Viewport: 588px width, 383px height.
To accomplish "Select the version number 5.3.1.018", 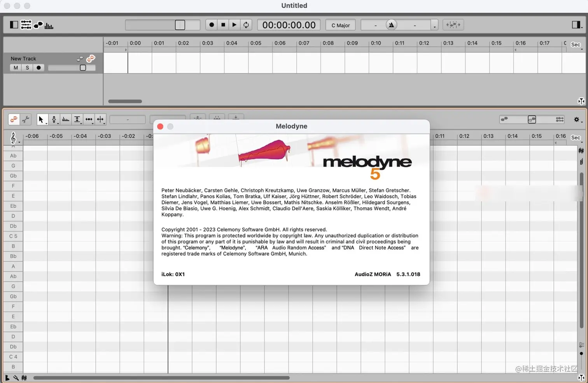I will coord(408,274).
